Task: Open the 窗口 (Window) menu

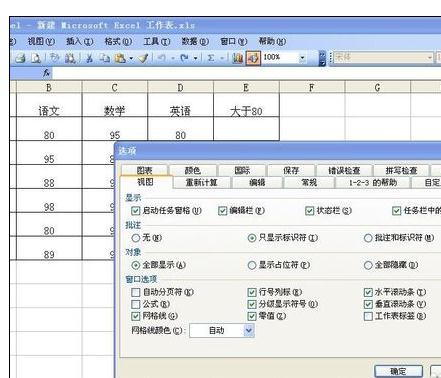Action: (233, 41)
